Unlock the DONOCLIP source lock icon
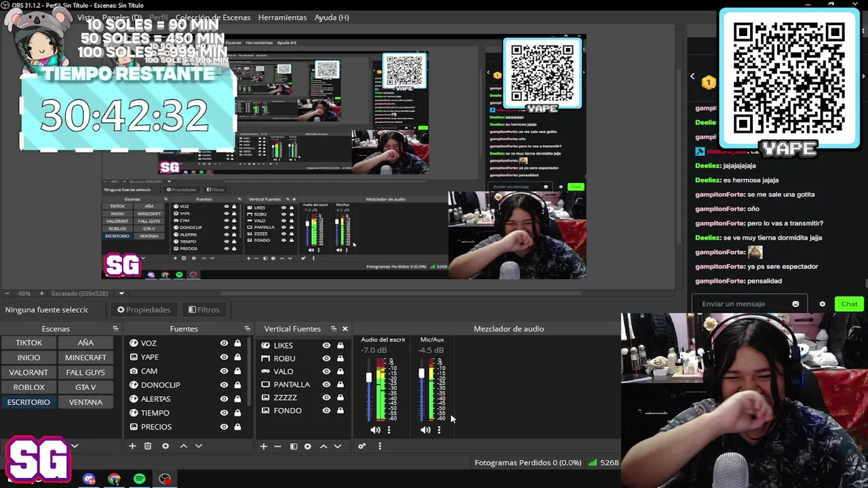 point(237,385)
